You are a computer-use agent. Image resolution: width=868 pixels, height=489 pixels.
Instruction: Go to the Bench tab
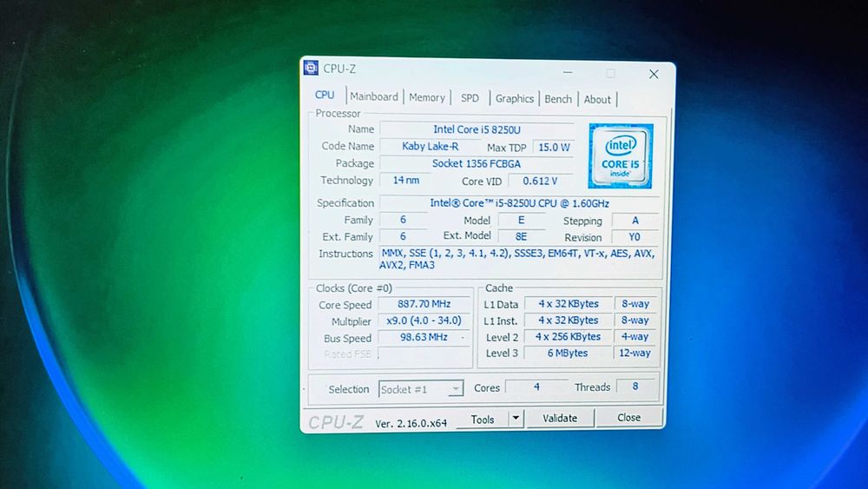tap(558, 99)
